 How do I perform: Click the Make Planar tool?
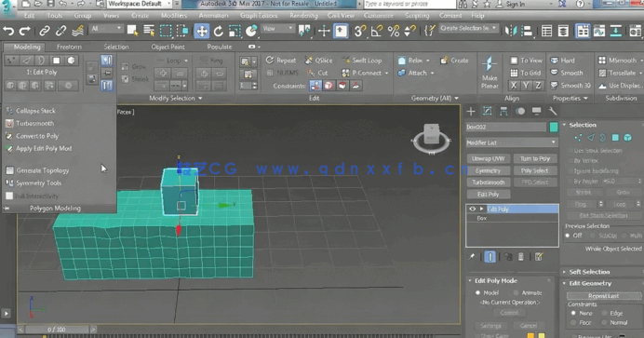click(x=490, y=73)
